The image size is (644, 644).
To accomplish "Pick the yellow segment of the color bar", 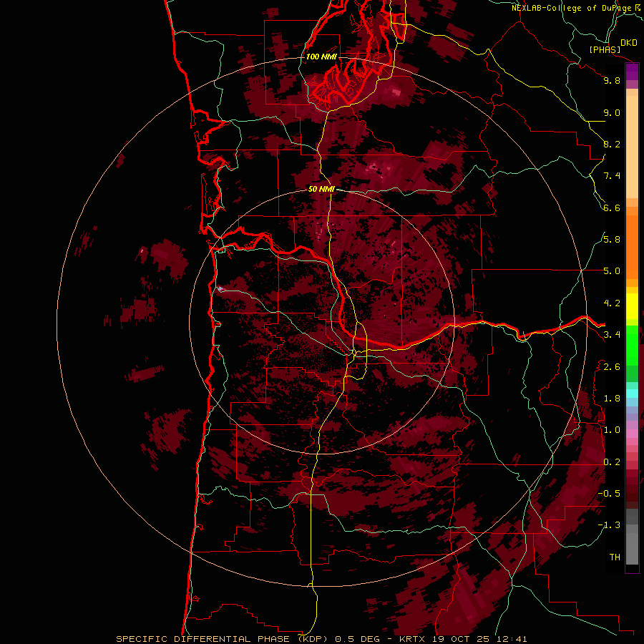I will tap(632, 306).
